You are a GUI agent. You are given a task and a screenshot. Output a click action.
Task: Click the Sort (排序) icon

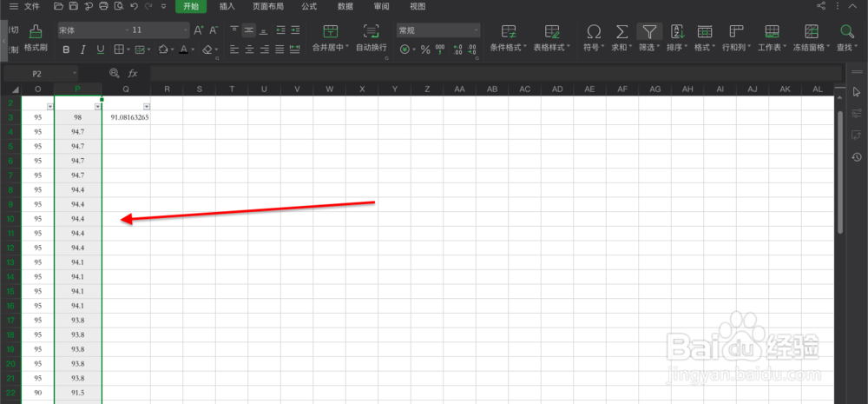tap(676, 31)
